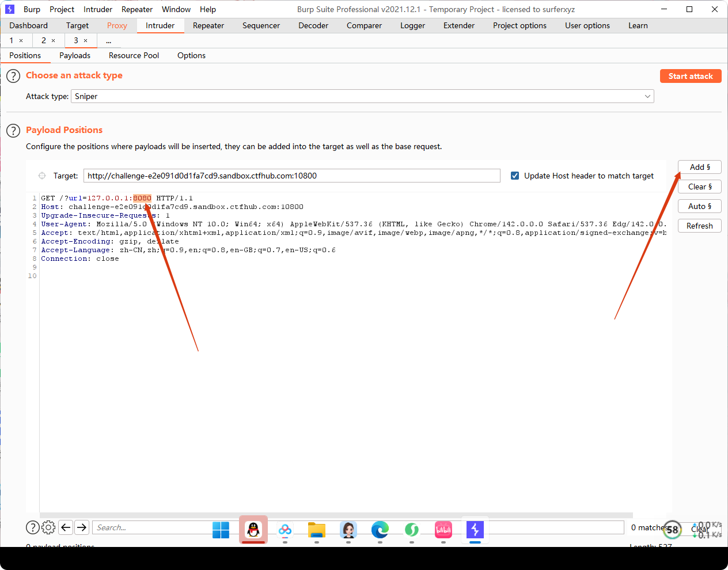The image size is (728, 570).
Task: Open Windows Start menu in taskbar
Action: click(221, 530)
